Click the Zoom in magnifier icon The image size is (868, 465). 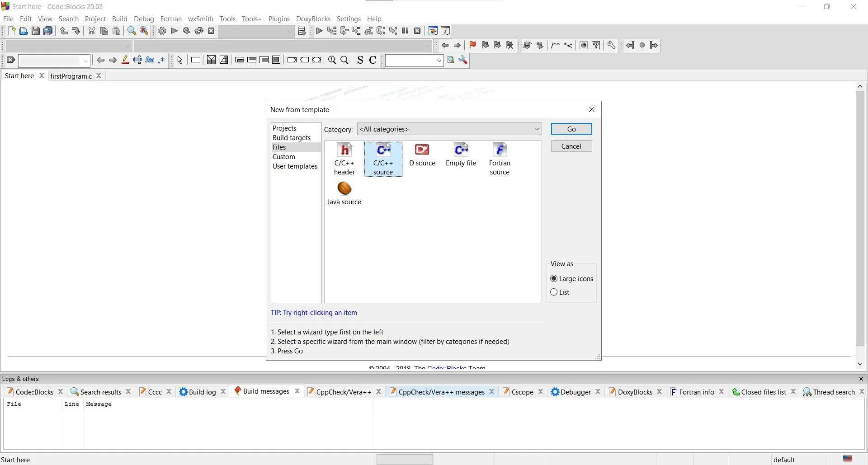click(x=332, y=61)
